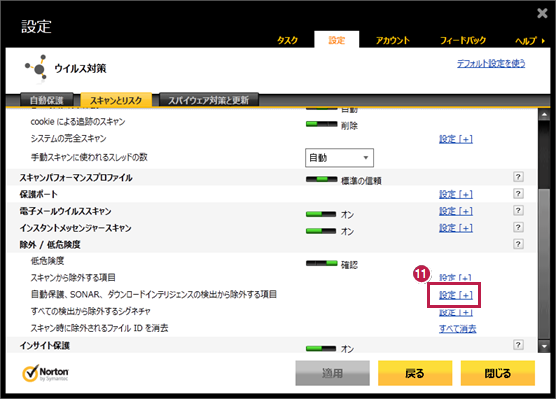Expand 設定 [+] for 保護ポート

pyautogui.click(x=456, y=194)
